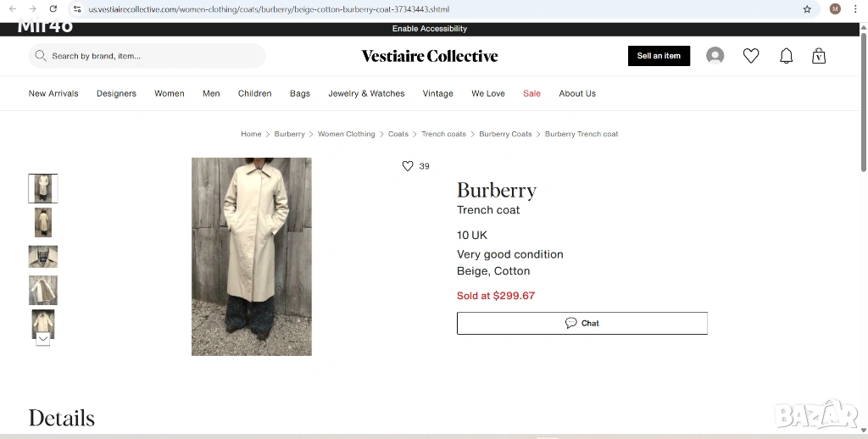
Task: Open the browser site information icon
Action: pos(77,9)
